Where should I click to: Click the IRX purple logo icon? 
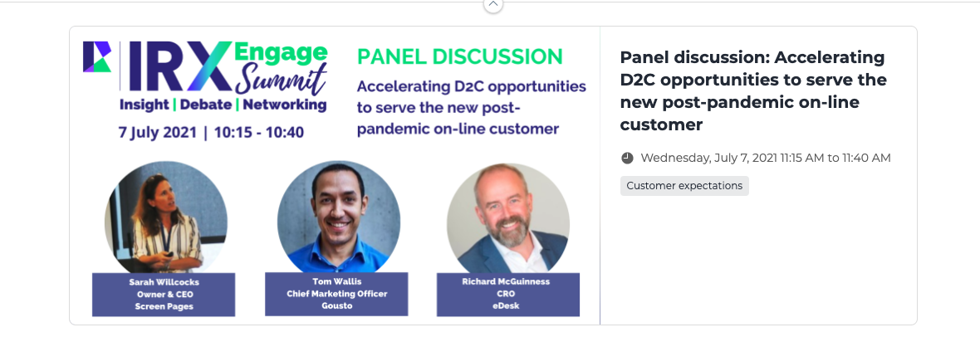(97, 56)
